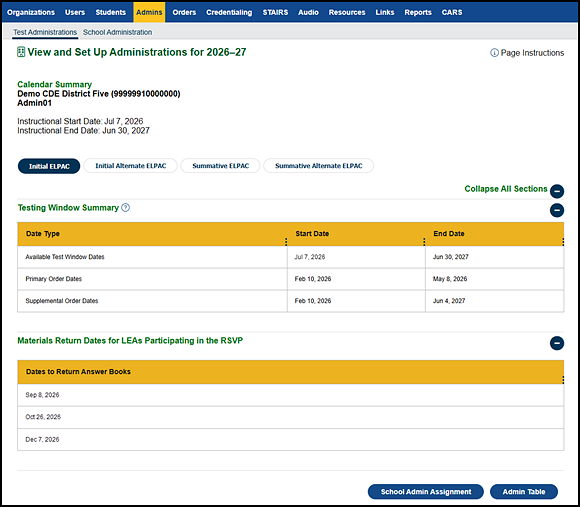Screen dimensions: 580x507
Task: Select the Summative ELPAC tab
Action: [x=220, y=166]
